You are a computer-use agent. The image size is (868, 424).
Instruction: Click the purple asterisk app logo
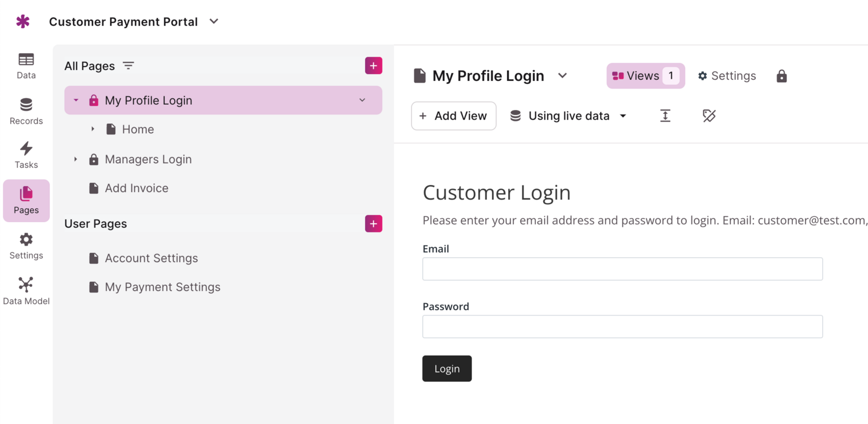(23, 22)
